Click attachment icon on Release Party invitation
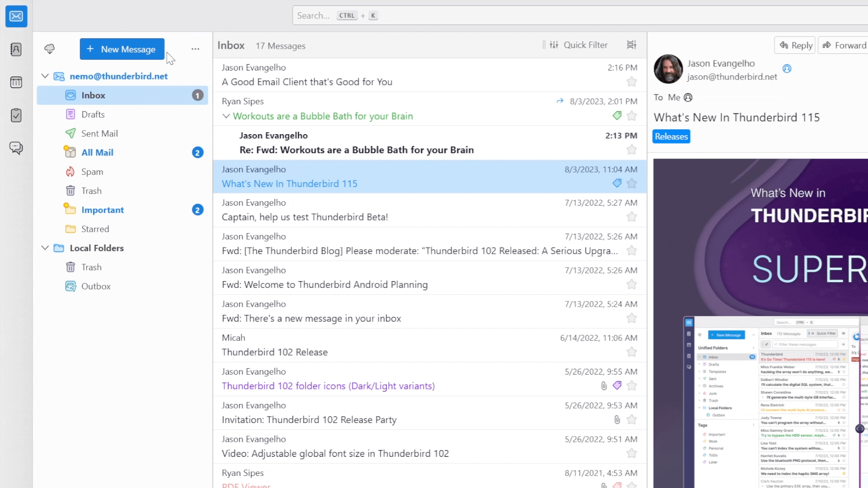Viewport: 868px width, 488px height. tap(617, 420)
